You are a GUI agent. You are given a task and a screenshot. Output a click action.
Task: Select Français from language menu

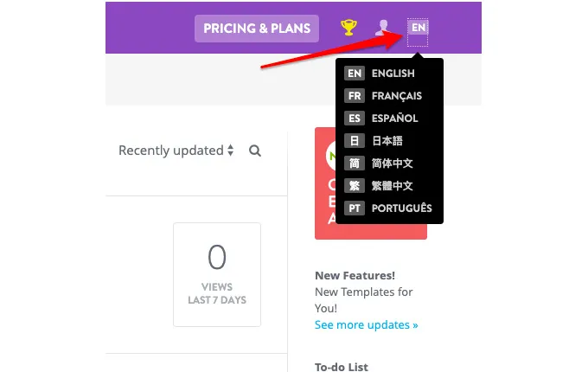396,96
